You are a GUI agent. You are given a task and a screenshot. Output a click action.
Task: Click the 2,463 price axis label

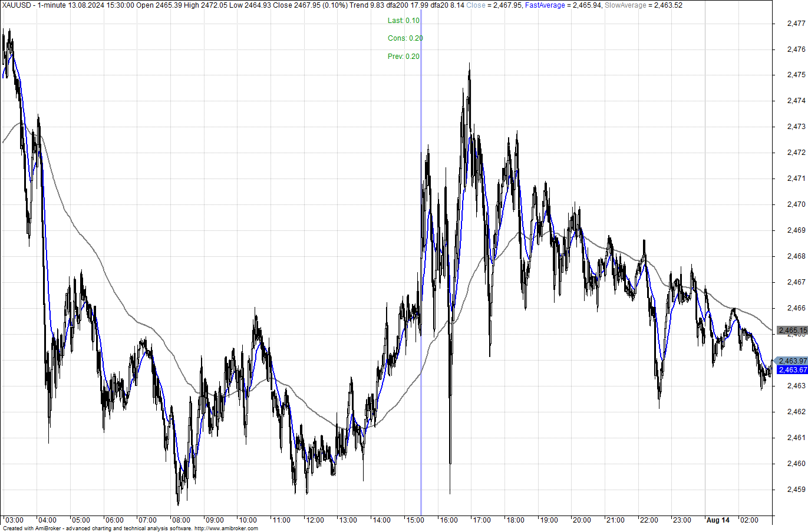point(796,386)
